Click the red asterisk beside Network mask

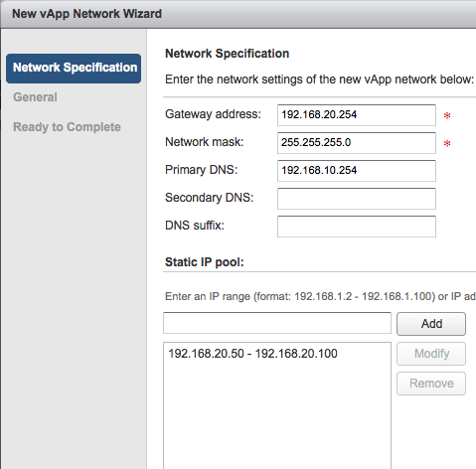447,143
